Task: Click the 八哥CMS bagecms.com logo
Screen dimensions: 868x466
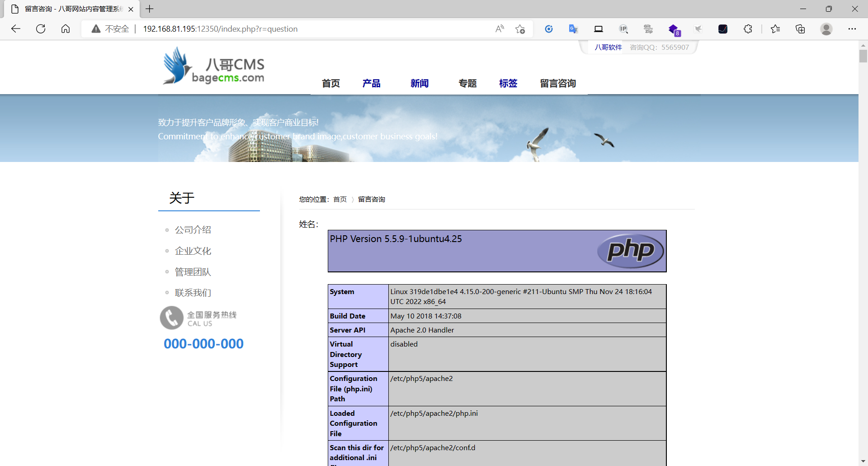Action: point(213,66)
